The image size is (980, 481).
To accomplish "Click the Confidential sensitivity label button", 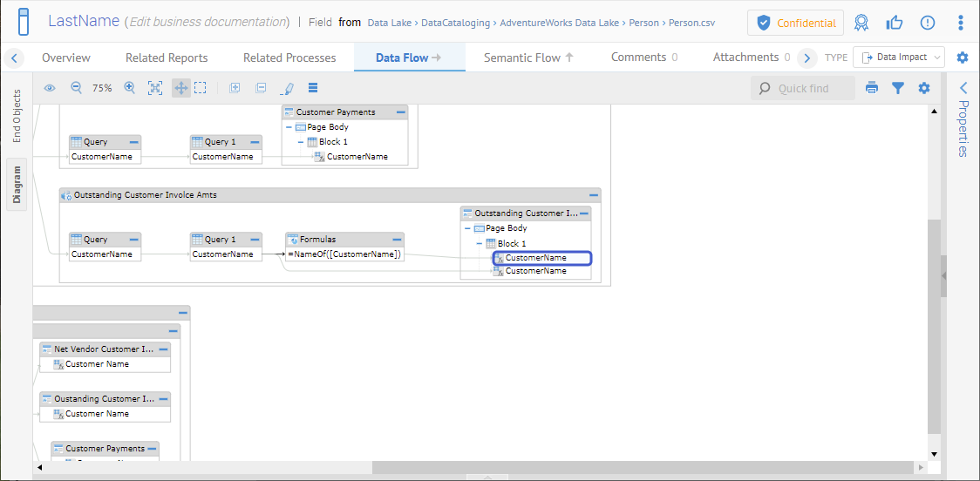I will pyautogui.click(x=796, y=23).
